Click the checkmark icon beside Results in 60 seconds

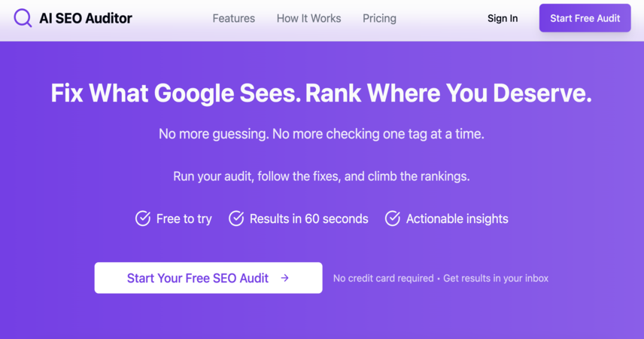pos(236,218)
